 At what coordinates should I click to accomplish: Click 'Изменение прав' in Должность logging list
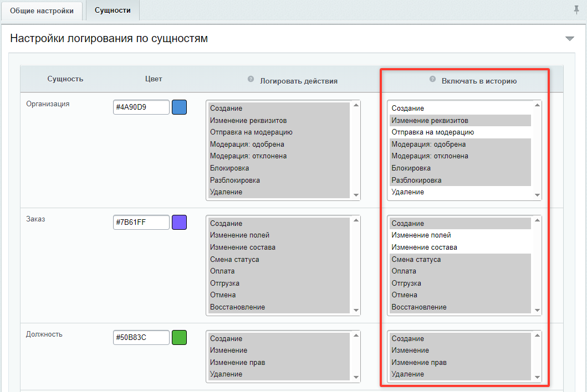tap(279, 363)
